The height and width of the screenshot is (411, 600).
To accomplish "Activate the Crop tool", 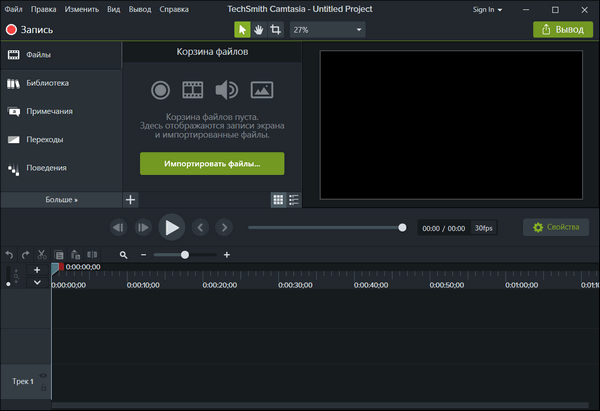I will (x=275, y=29).
